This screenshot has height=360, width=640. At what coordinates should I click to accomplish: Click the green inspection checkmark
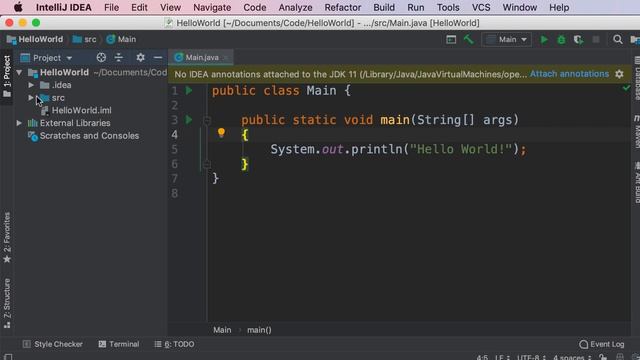tap(626, 88)
